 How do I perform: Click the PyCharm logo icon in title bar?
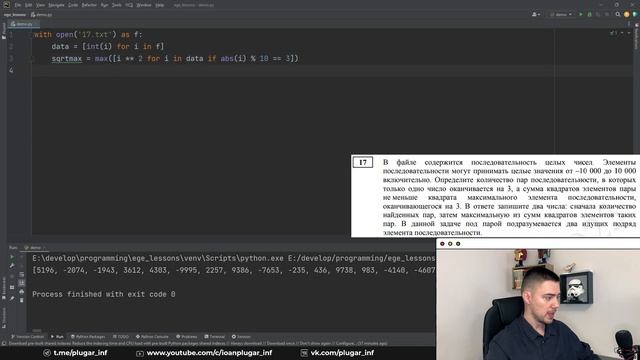pyautogui.click(x=6, y=5)
